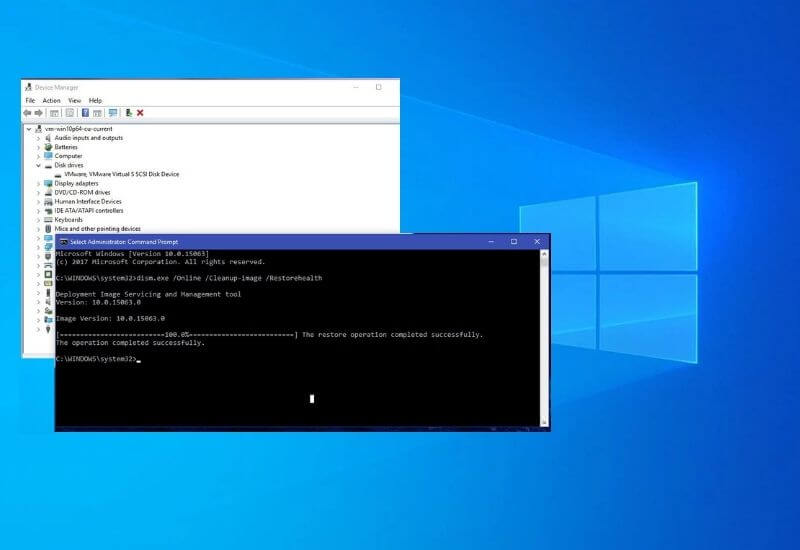The image size is (800, 550).
Task: Click the Command Prompt title bar icon
Action: 63,242
